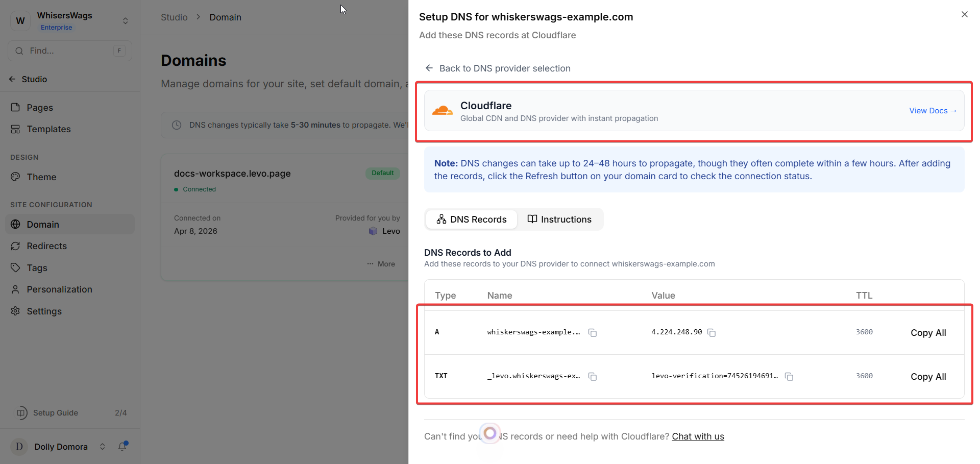Copy the A record IP address 4.224.248.90

(x=712, y=333)
